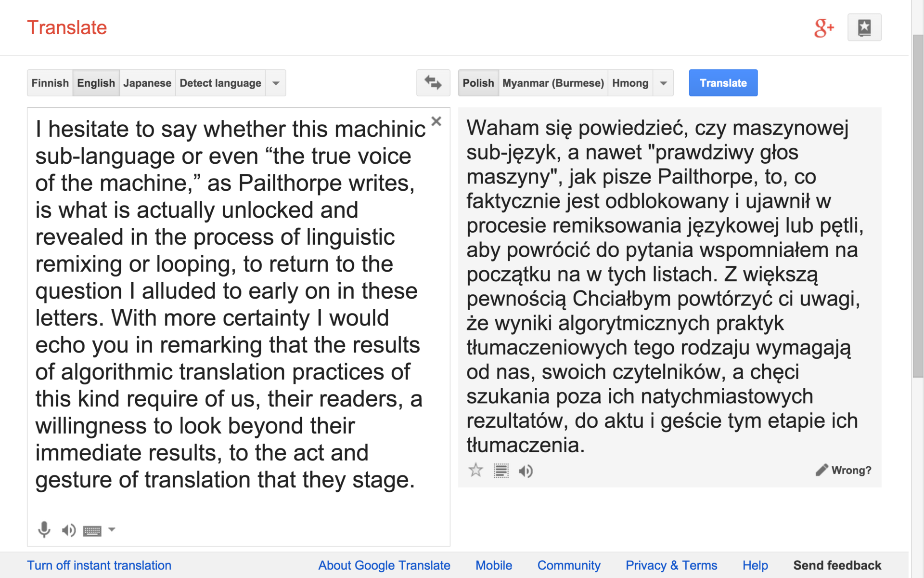The height and width of the screenshot is (578, 924).
Task: Listen to the English source text
Action: click(x=68, y=530)
